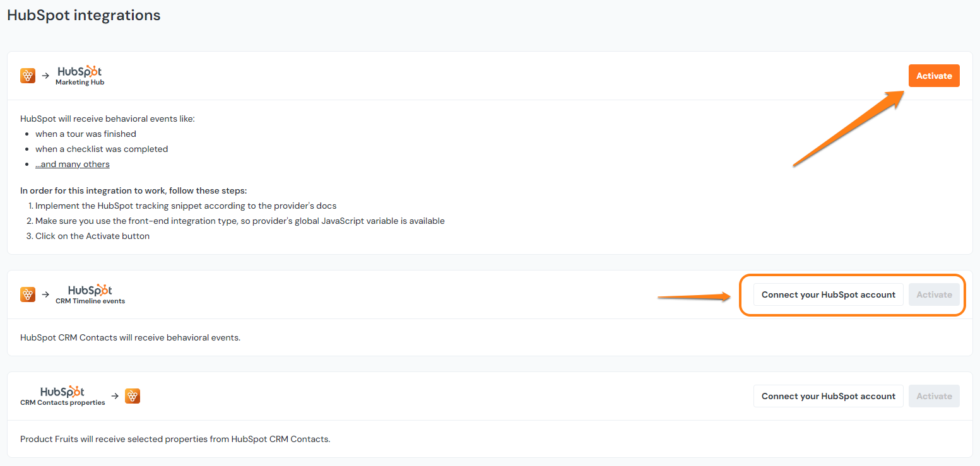This screenshot has width=980, height=466.
Task: Click the HubSpot Marketing Hub logo
Action: click(x=79, y=75)
